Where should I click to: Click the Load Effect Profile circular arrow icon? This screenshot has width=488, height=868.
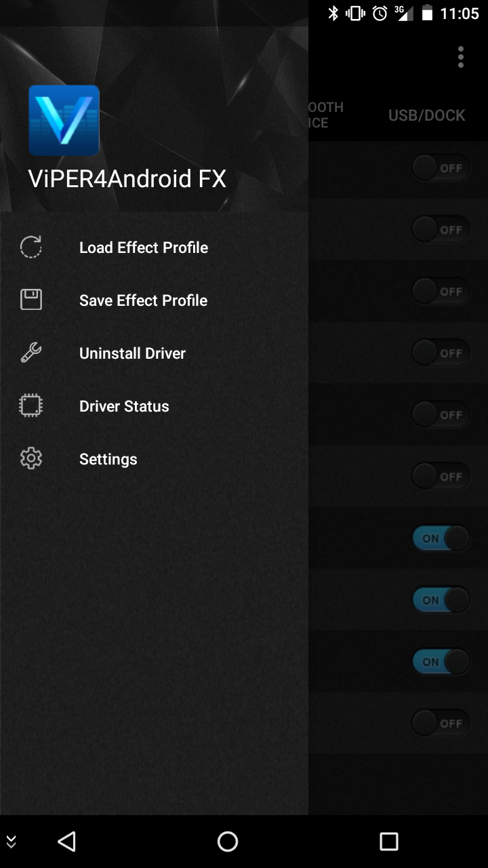pos(30,248)
